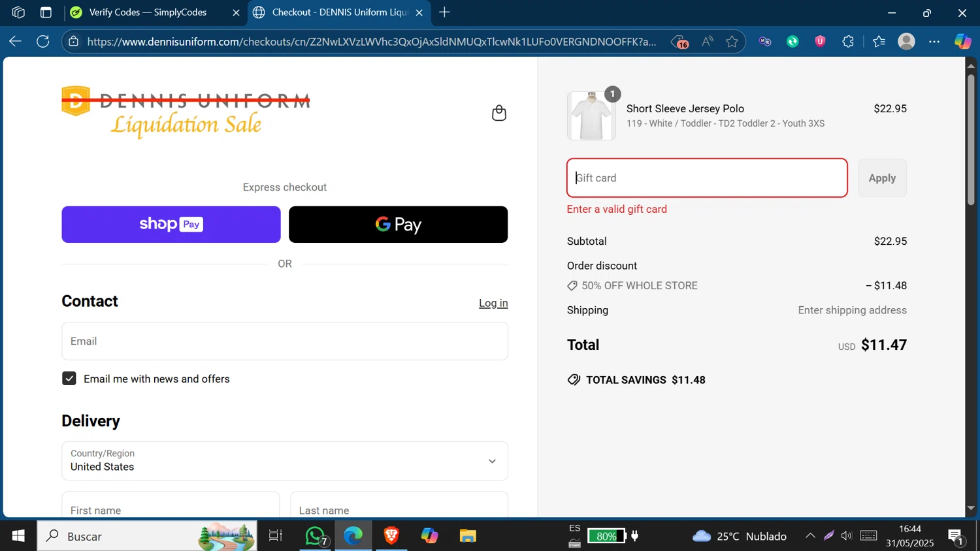
Task: Click the Short Sleeve Jersey Polo thumbnail
Action: click(591, 116)
